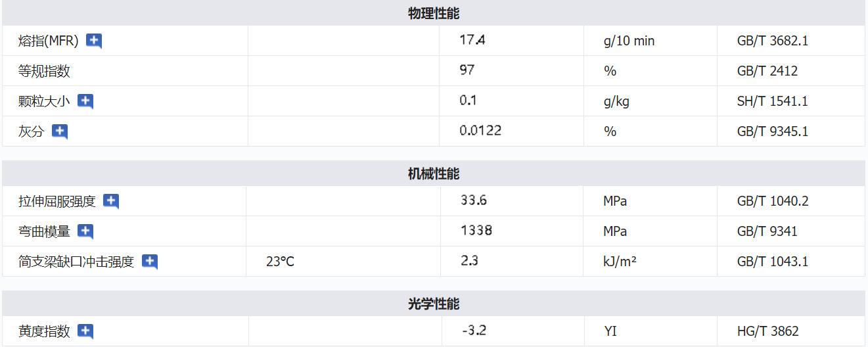Select the 物理性能 section header
Screen dimensions: 868x347
click(x=434, y=13)
